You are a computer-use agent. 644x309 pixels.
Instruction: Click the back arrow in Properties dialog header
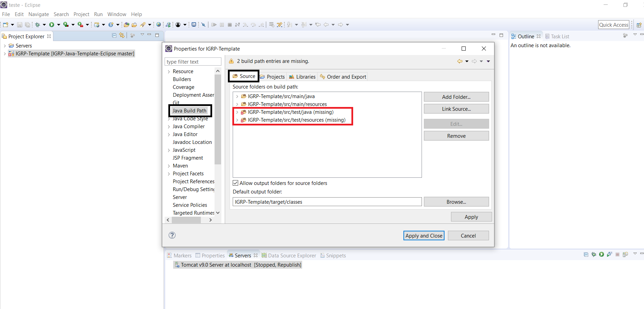460,61
